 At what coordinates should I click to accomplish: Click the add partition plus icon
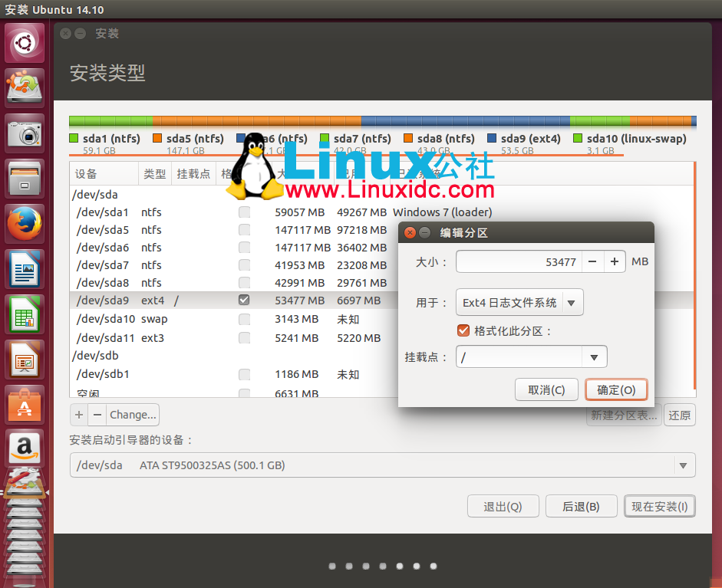coord(79,414)
